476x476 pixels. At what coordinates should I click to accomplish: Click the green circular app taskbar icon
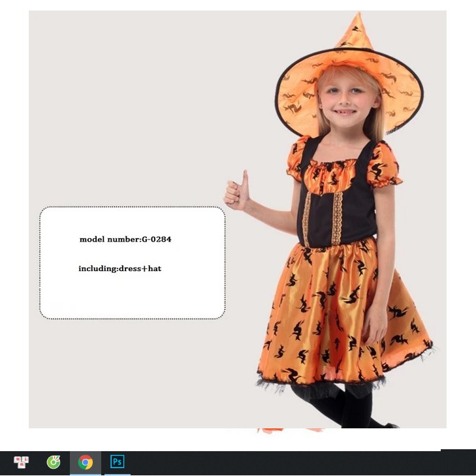[x=54, y=462]
